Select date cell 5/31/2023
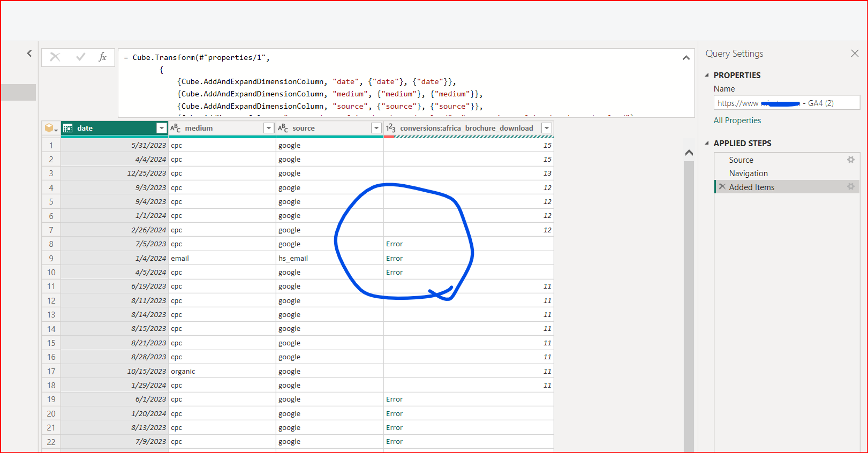The image size is (868, 453). point(115,145)
